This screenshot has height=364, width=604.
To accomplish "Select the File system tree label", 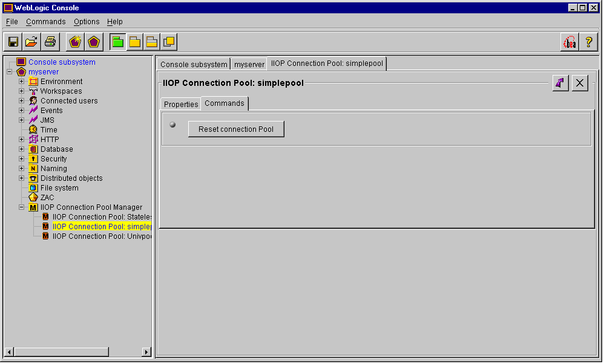I will (x=59, y=188).
